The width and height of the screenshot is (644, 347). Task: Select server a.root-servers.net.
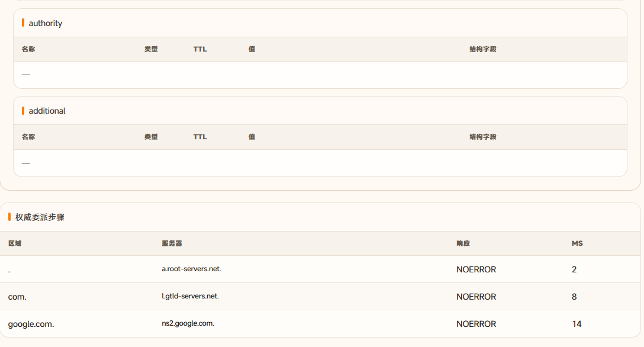(x=191, y=269)
